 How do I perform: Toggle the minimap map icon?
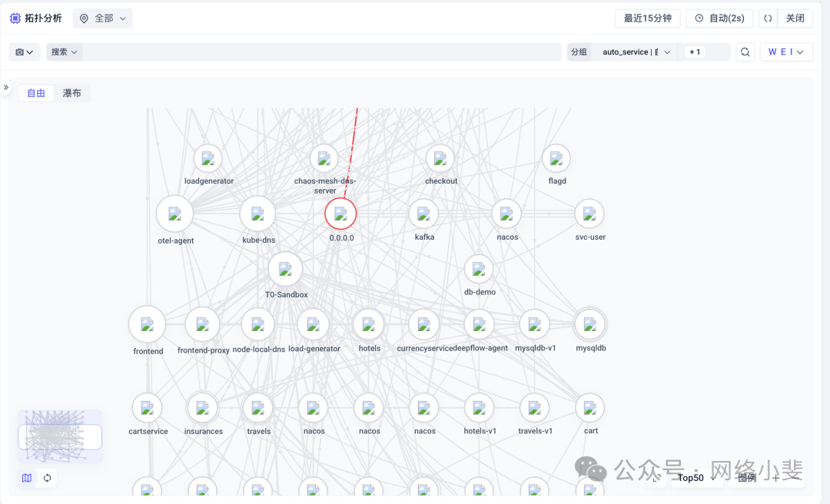[x=27, y=478]
